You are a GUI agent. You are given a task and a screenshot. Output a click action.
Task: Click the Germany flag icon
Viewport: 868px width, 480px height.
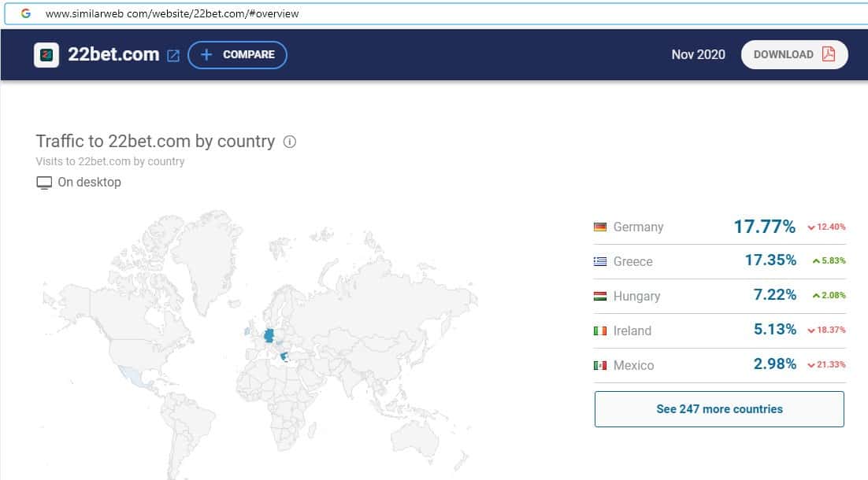point(600,227)
